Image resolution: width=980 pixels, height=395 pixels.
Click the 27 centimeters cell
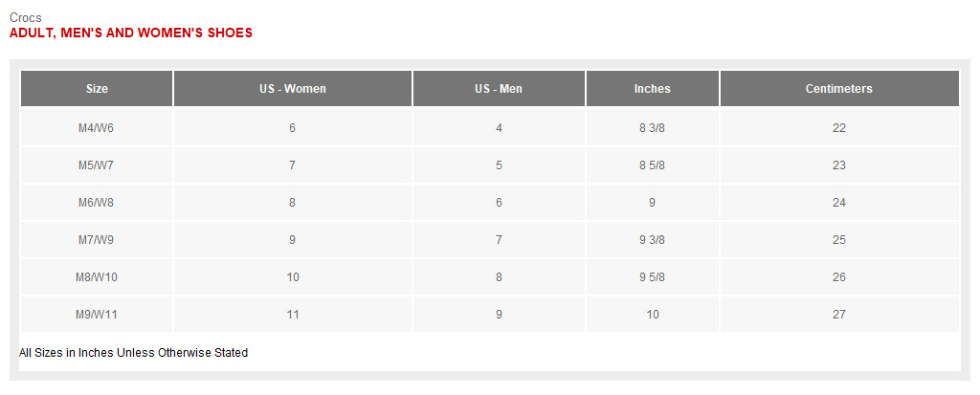(839, 315)
